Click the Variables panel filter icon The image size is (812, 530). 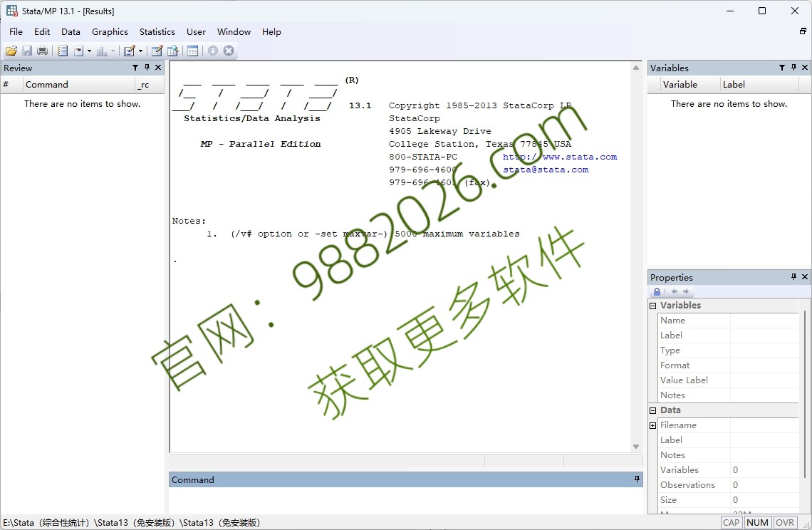[782, 68]
